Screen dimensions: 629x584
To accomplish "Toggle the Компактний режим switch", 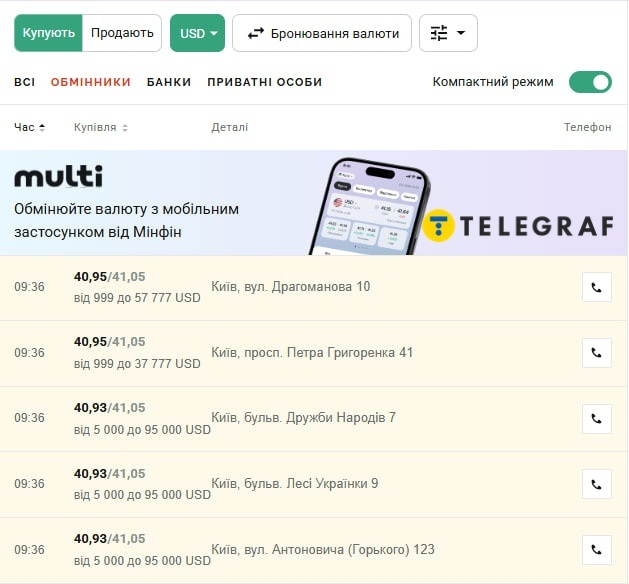I will pos(590,82).
